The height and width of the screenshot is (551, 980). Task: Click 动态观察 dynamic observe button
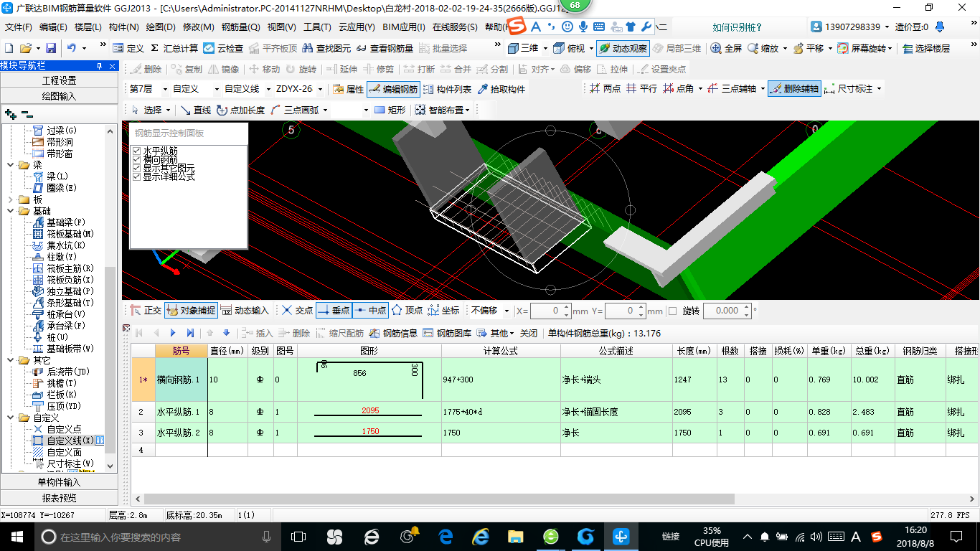pyautogui.click(x=623, y=48)
